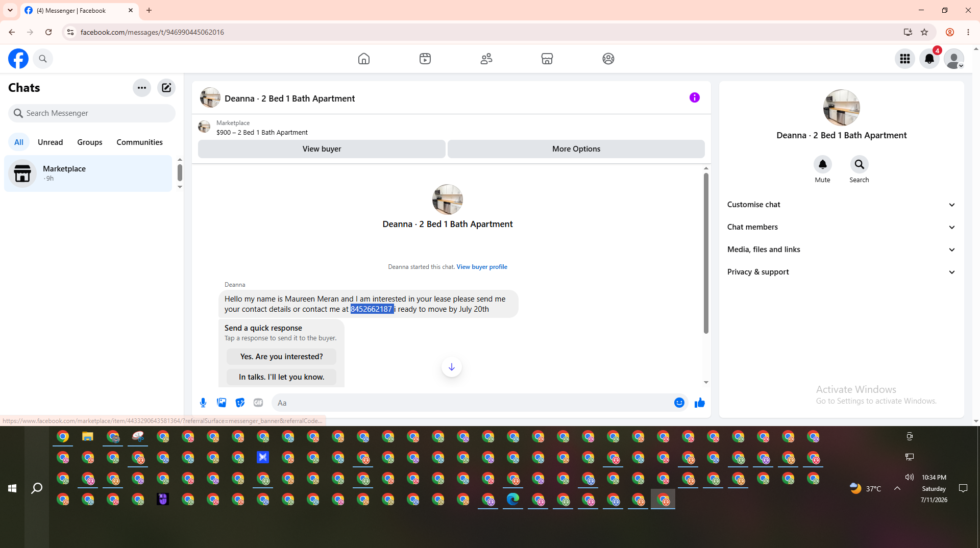This screenshot has width=980, height=548.
Task: Click the message text field Aa
Action: pos(472,403)
